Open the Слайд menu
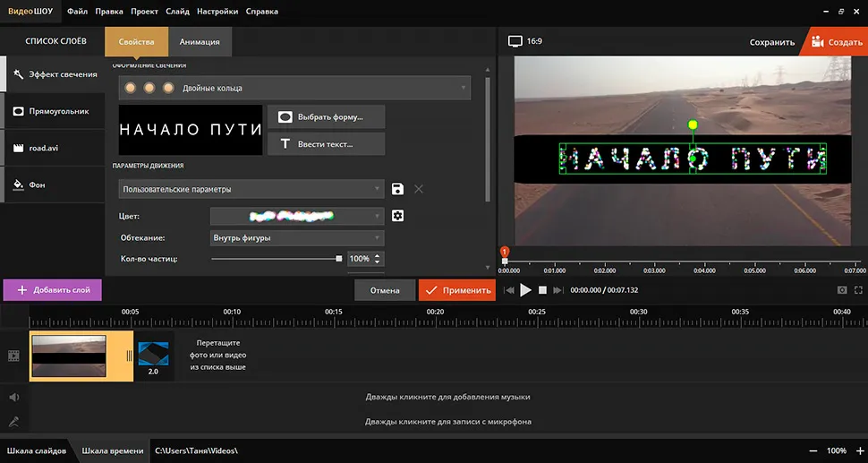868x463 pixels. pyautogui.click(x=177, y=11)
